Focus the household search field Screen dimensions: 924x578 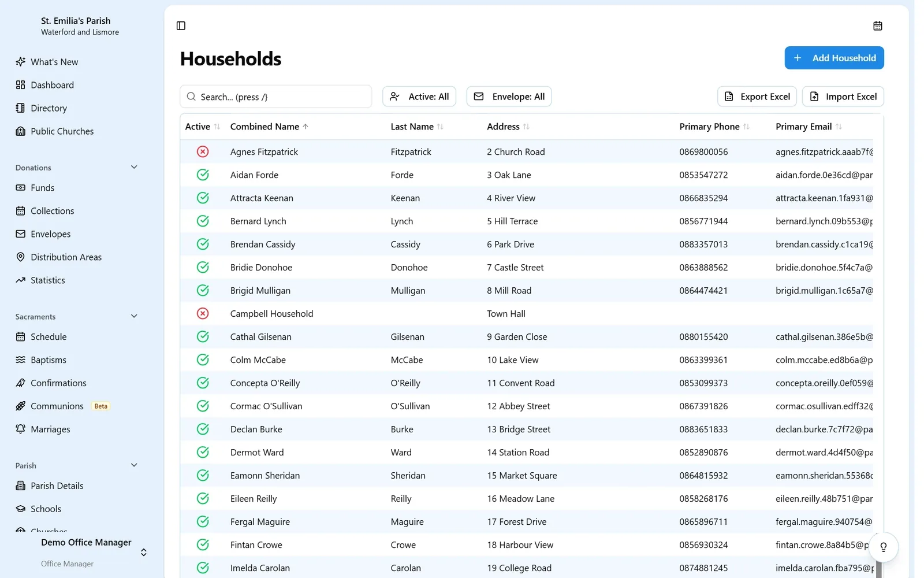point(276,97)
